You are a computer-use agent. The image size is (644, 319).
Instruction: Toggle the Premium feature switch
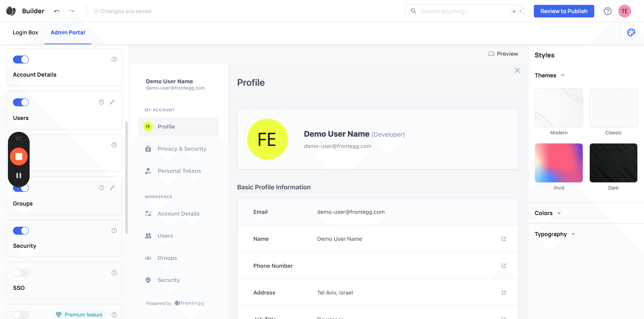click(21, 315)
